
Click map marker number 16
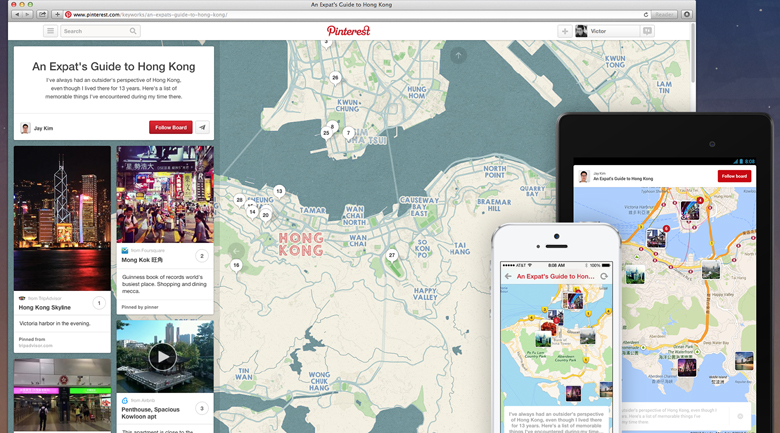coord(236,265)
